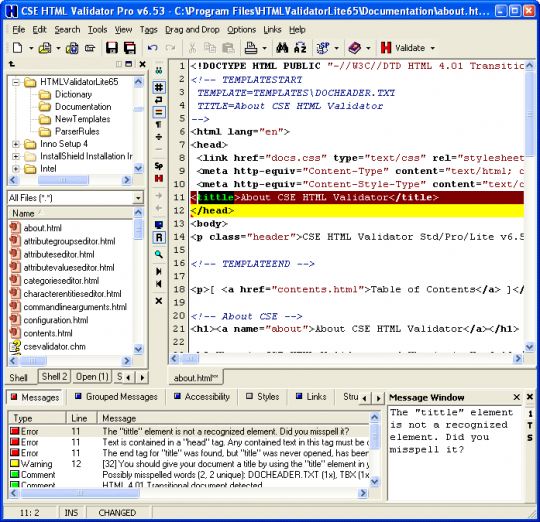Click the previous message arrow icon

pyautogui.click(x=159, y=284)
